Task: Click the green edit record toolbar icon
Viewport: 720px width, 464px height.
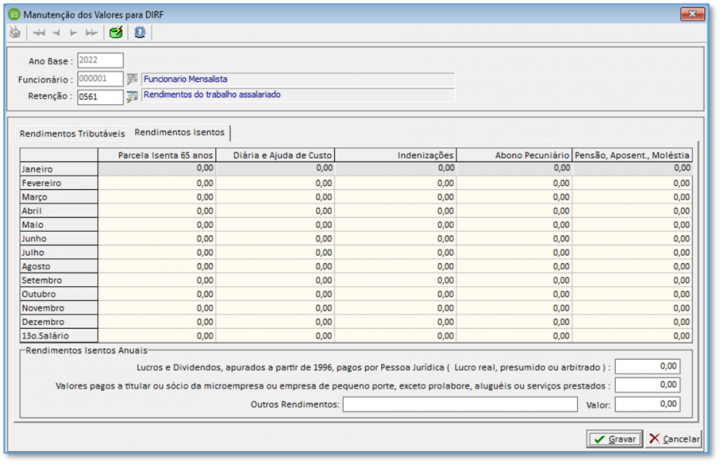Action: click(x=116, y=32)
